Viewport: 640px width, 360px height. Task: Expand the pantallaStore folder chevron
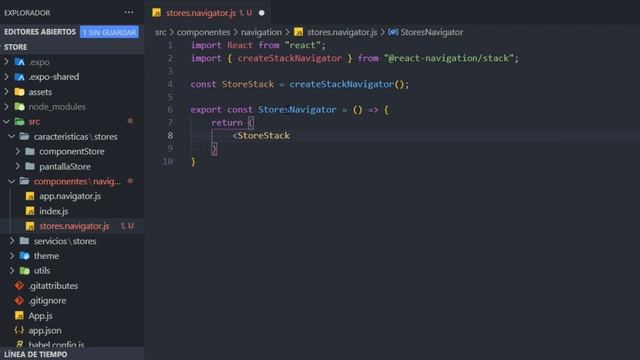point(17,166)
